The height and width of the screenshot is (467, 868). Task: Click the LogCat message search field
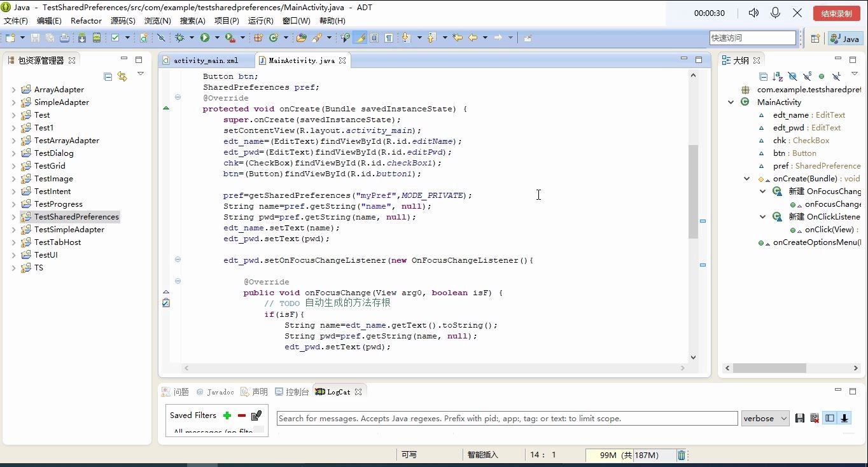(x=506, y=418)
